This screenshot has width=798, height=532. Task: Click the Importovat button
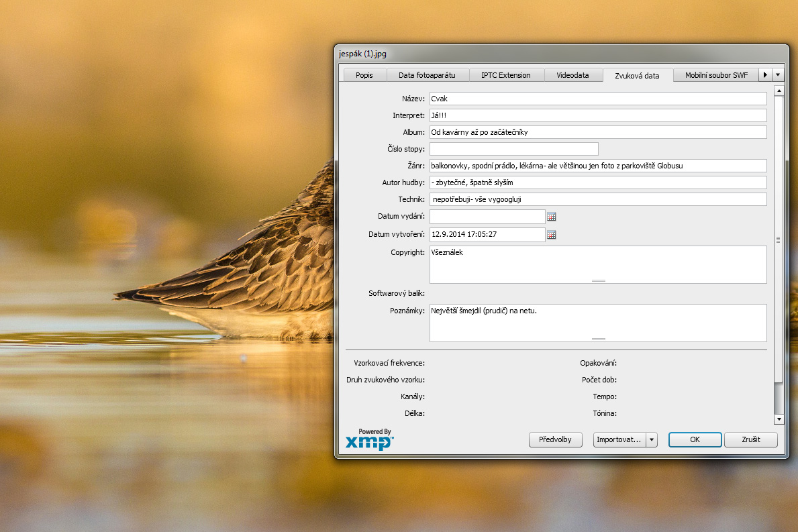pos(619,440)
